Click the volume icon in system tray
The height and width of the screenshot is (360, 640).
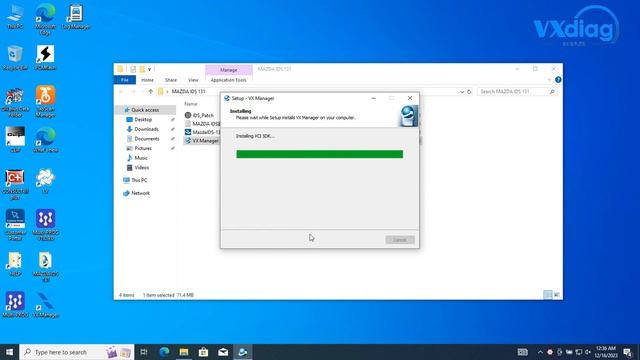588,352
